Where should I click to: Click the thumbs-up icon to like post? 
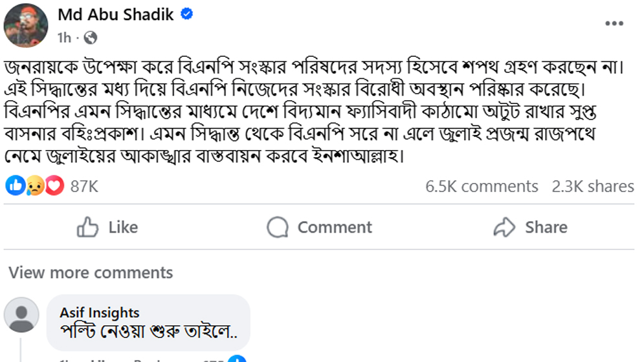[87, 227]
